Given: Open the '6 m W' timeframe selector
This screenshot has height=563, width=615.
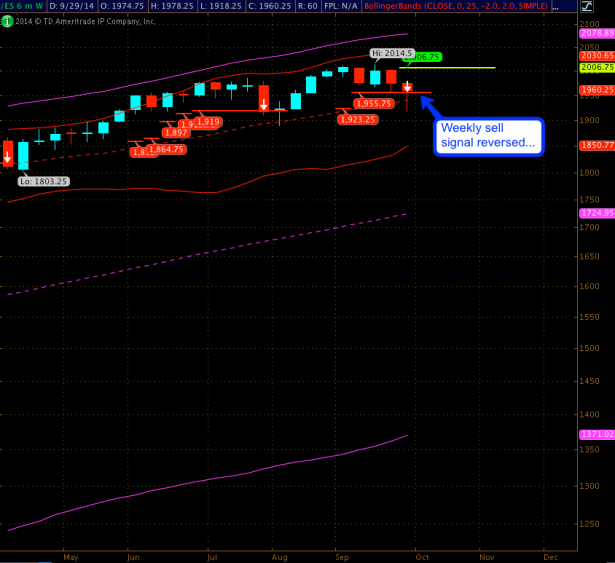Looking at the screenshot, I should 32,6.
